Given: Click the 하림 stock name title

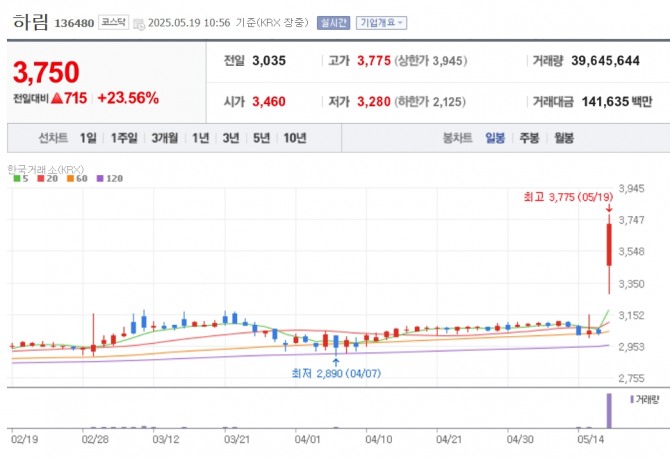Looking at the screenshot, I should (x=28, y=21).
